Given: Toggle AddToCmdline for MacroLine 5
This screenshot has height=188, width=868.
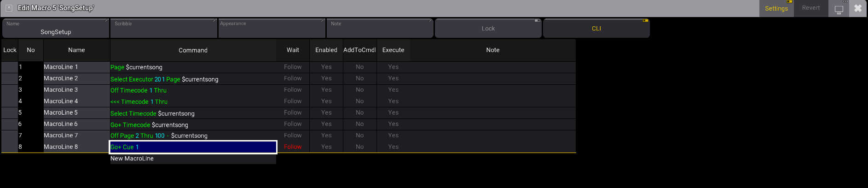Looking at the screenshot, I should (359, 112).
